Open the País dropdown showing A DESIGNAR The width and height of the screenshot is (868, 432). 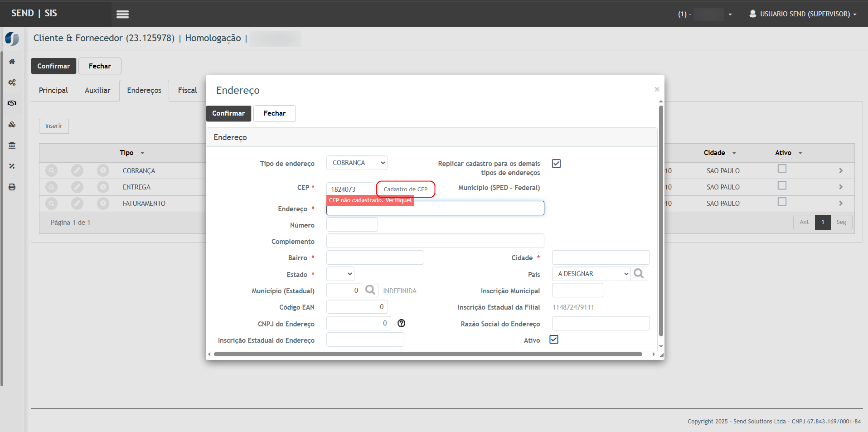[591, 274]
